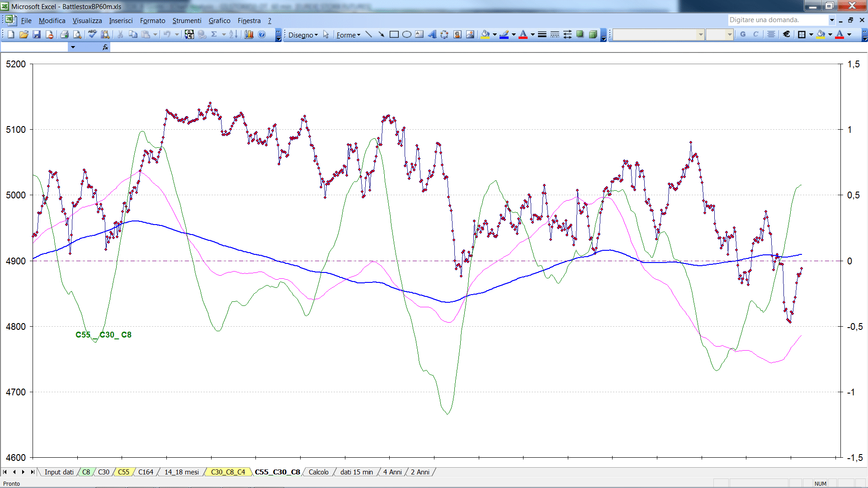The height and width of the screenshot is (488, 868).
Task: Apply drawing toolbar red font color
Action: point(523,34)
